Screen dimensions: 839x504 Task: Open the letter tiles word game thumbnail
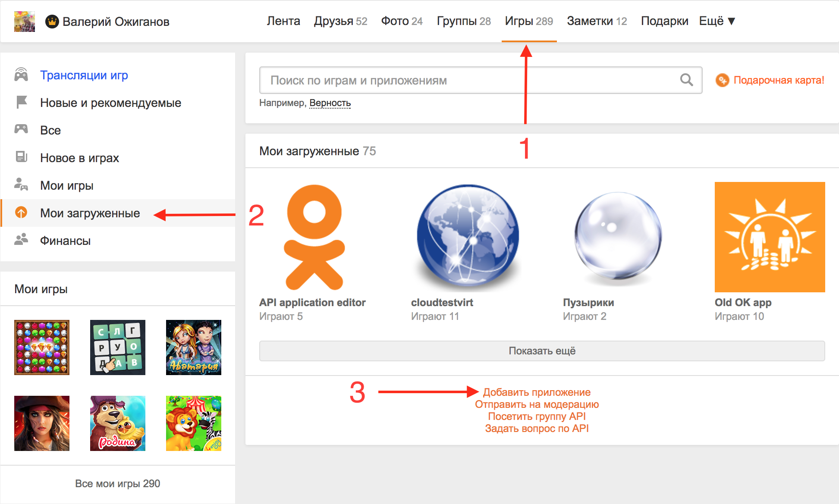(x=118, y=347)
